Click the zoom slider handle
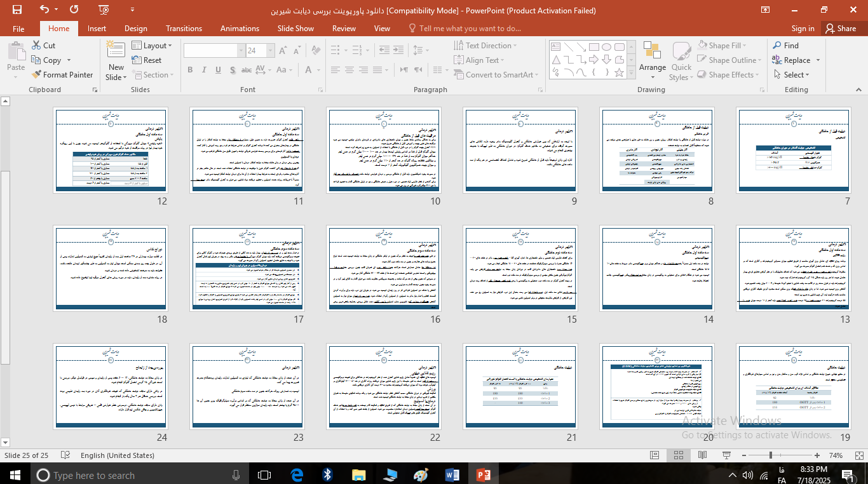This screenshot has height=484, width=868. pos(771,455)
